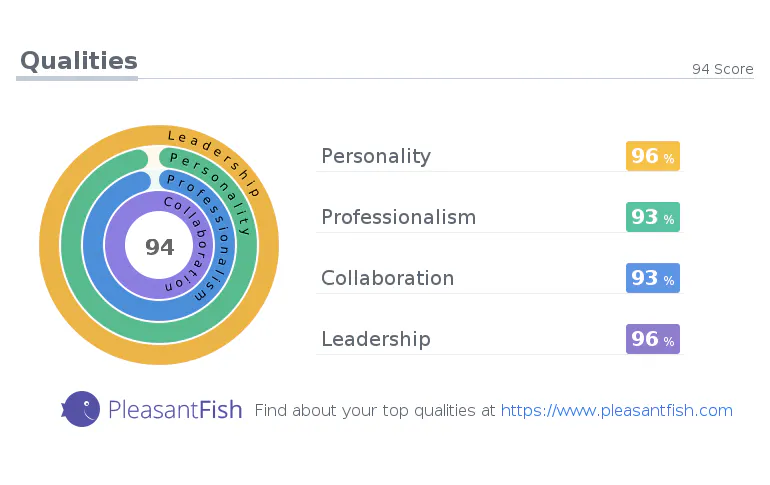
Task: Select the blue 93% Collaboration badge
Action: (x=653, y=278)
